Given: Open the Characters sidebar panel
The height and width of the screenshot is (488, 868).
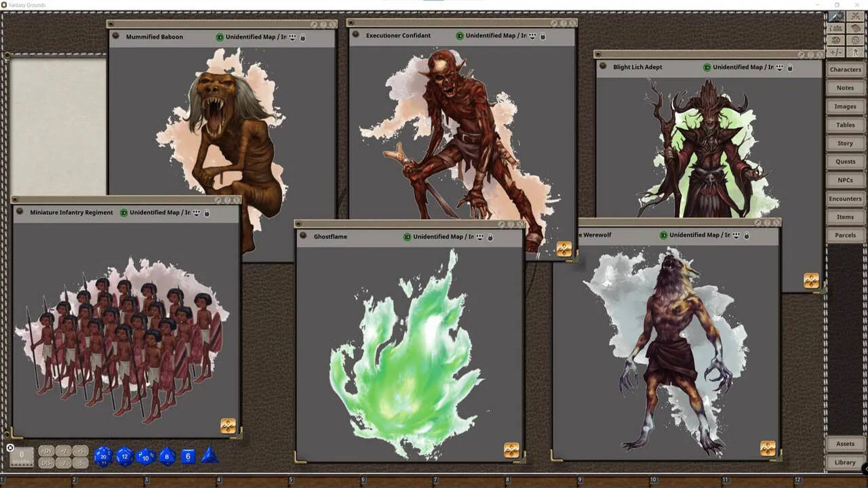Looking at the screenshot, I should click(x=845, y=69).
